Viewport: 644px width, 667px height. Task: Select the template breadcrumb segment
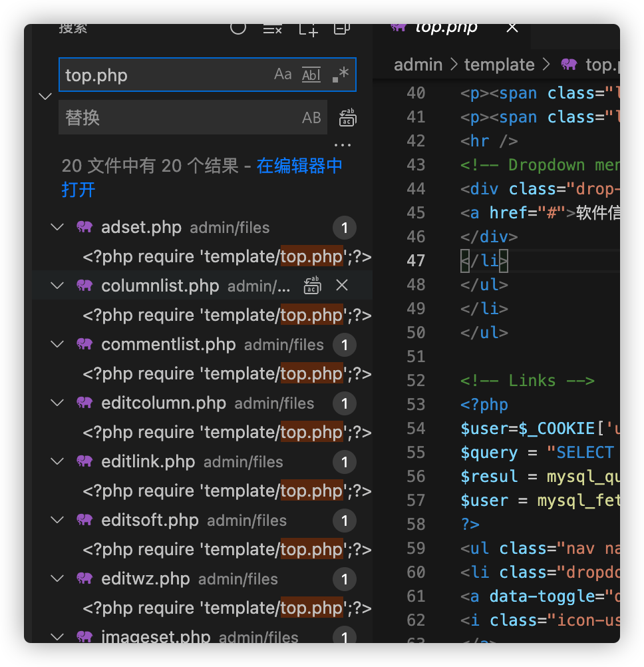(x=499, y=65)
